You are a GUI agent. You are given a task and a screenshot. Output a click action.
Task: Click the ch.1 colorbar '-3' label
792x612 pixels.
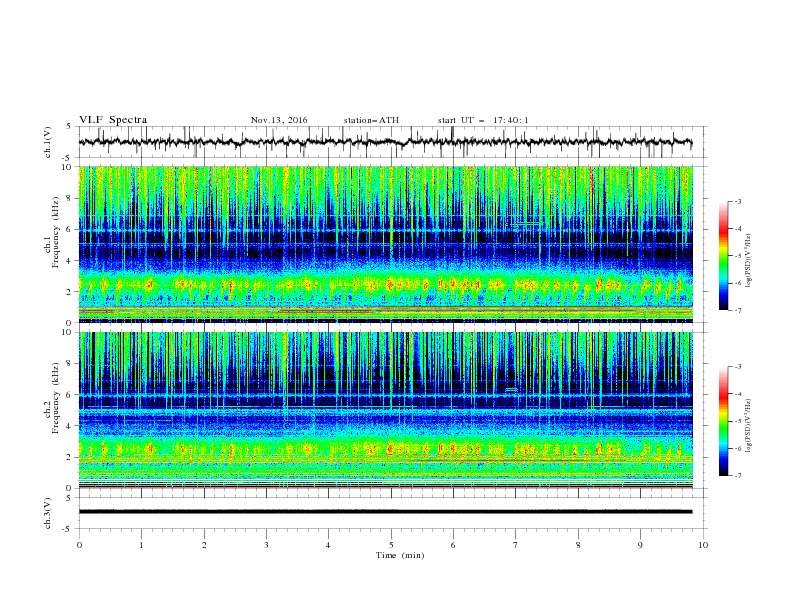[x=737, y=201]
